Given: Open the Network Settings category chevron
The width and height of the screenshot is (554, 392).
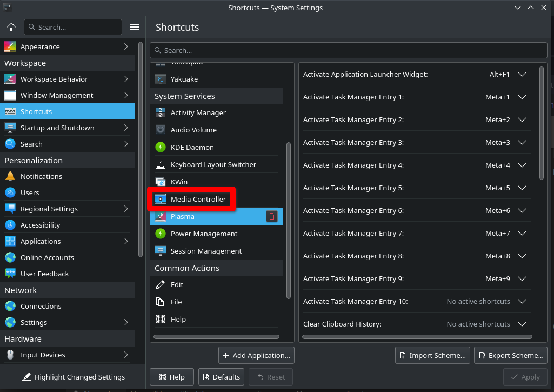Looking at the screenshot, I should pyautogui.click(x=126, y=322).
